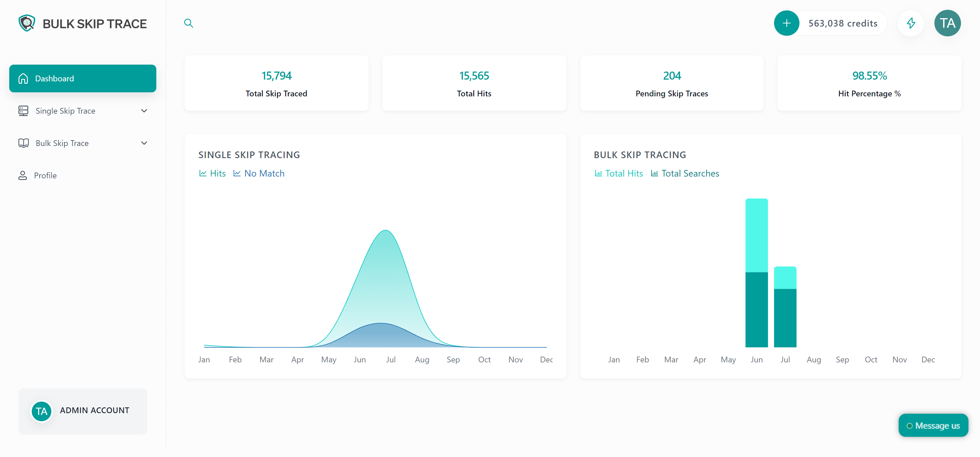The width and height of the screenshot is (980, 457).
Task: Expand the Single Skip Trace chevron
Action: point(144,111)
